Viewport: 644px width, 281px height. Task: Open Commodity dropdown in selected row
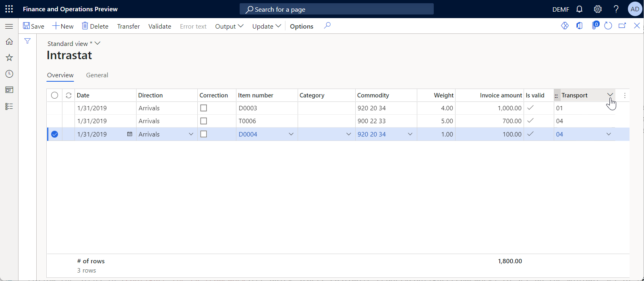tap(410, 134)
